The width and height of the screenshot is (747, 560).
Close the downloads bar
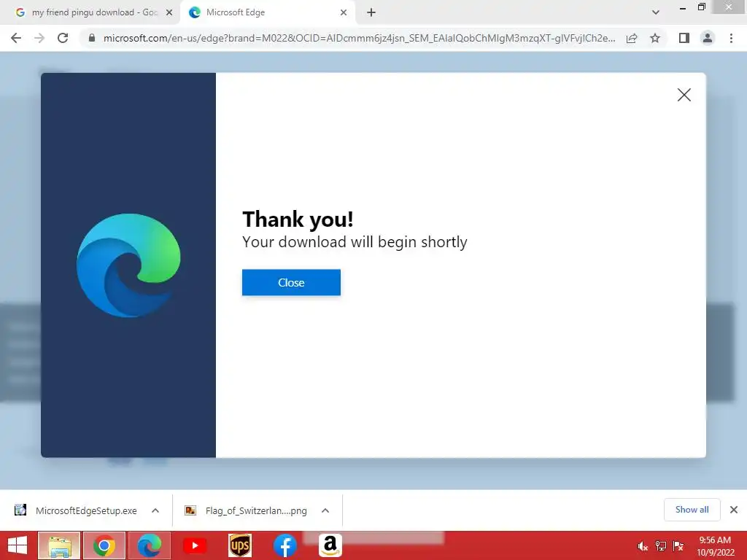[x=734, y=510]
